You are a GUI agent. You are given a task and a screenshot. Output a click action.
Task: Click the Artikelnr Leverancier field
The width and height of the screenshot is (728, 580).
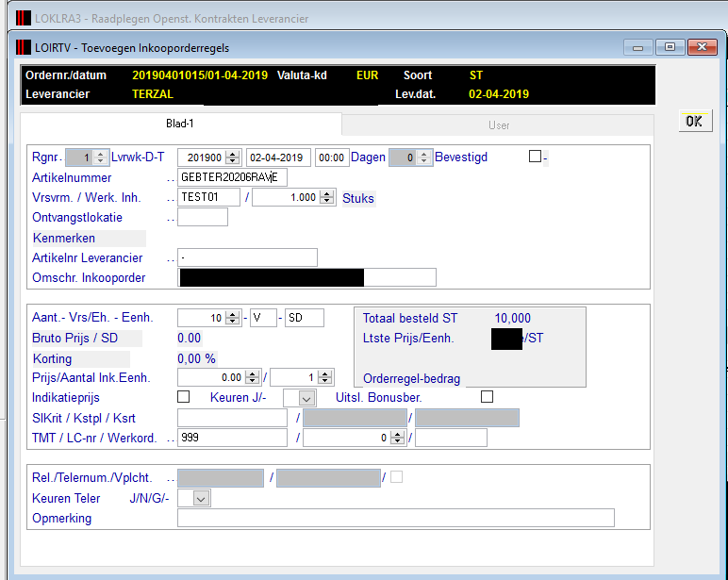click(247, 257)
